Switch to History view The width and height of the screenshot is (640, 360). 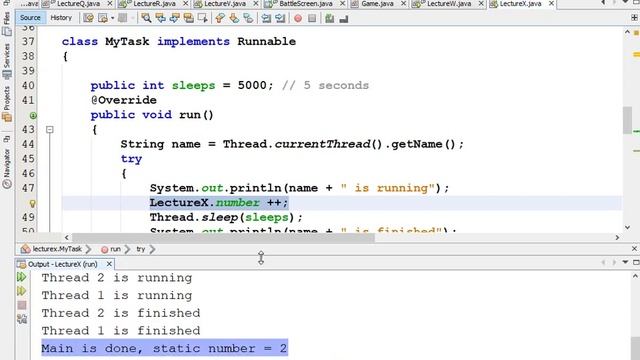coord(61,18)
